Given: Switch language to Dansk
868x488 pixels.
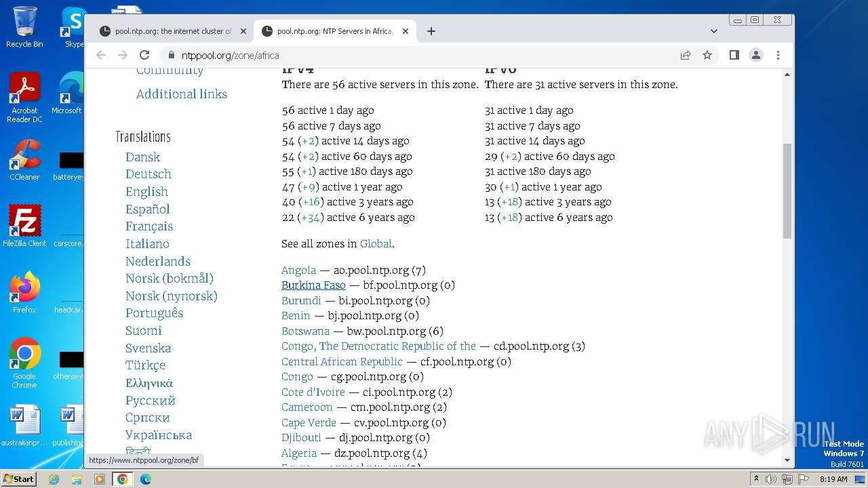Looking at the screenshot, I should (x=143, y=157).
